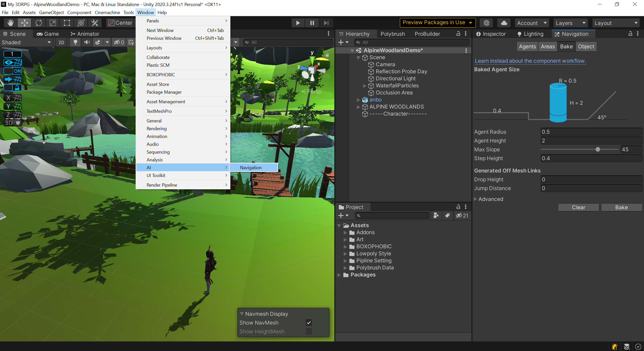Image resolution: width=644 pixels, height=351 pixels.
Task: Toggle Show HeightMesh checkbox
Action: (x=309, y=331)
